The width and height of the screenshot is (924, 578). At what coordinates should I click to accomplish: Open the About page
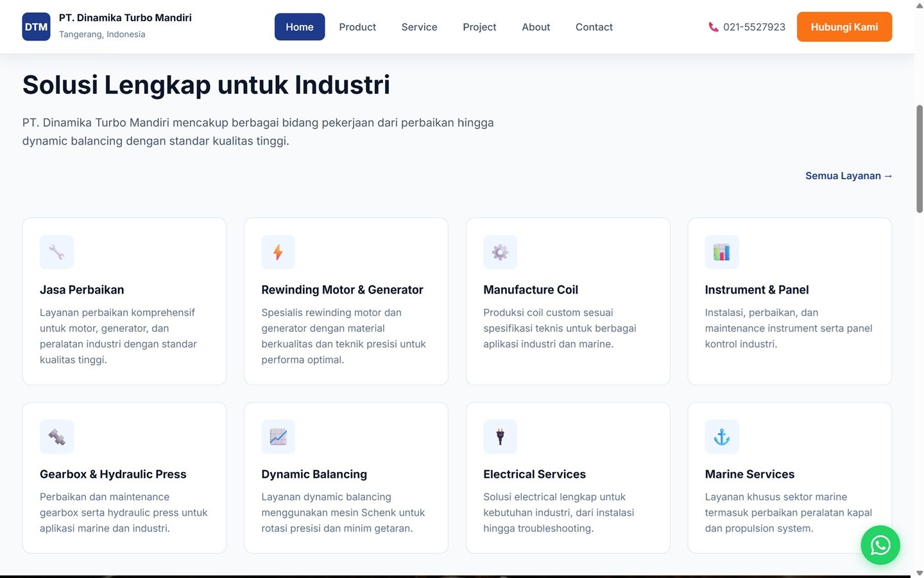(x=536, y=27)
